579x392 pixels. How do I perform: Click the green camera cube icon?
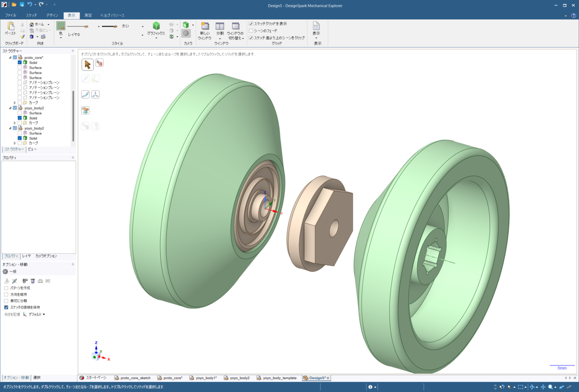click(186, 25)
